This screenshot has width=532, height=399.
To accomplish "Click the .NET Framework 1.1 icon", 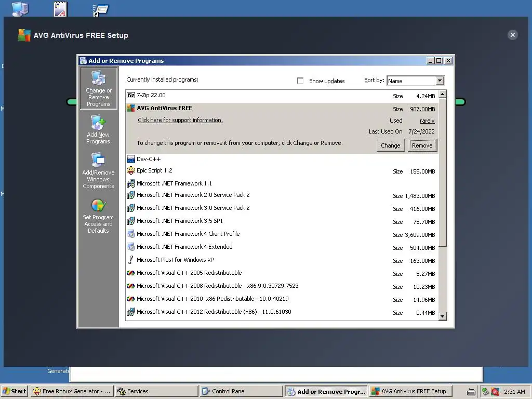I will 130,183.
